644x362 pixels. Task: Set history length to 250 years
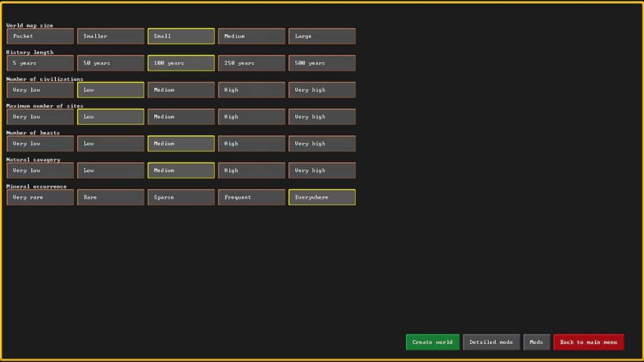coord(251,63)
